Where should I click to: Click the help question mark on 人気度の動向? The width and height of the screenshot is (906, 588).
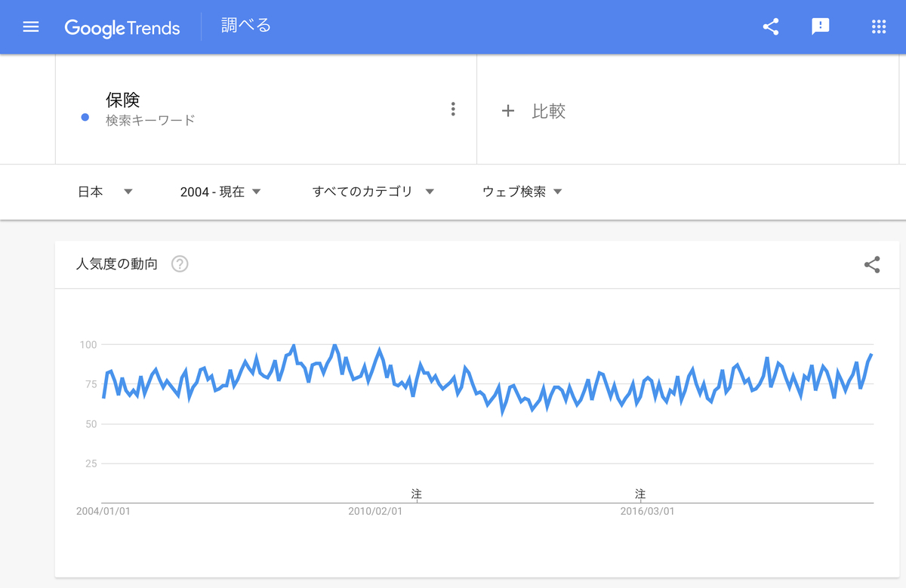[179, 264]
